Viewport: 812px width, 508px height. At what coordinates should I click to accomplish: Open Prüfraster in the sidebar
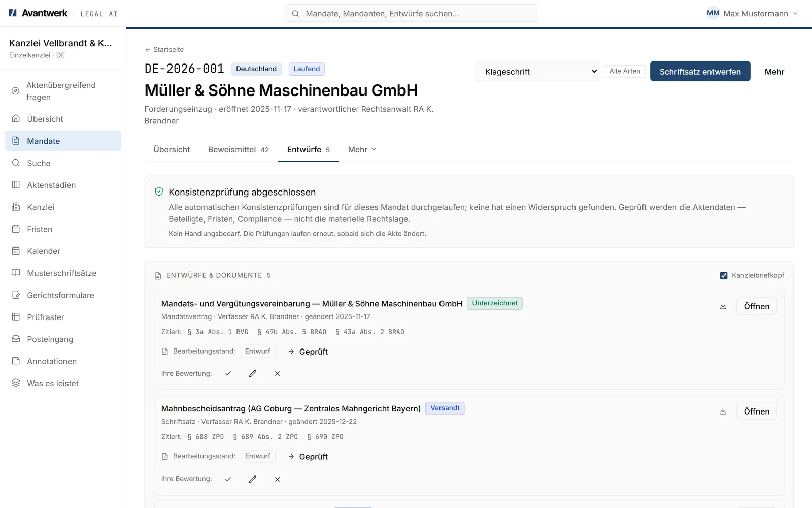coord(63,317)
